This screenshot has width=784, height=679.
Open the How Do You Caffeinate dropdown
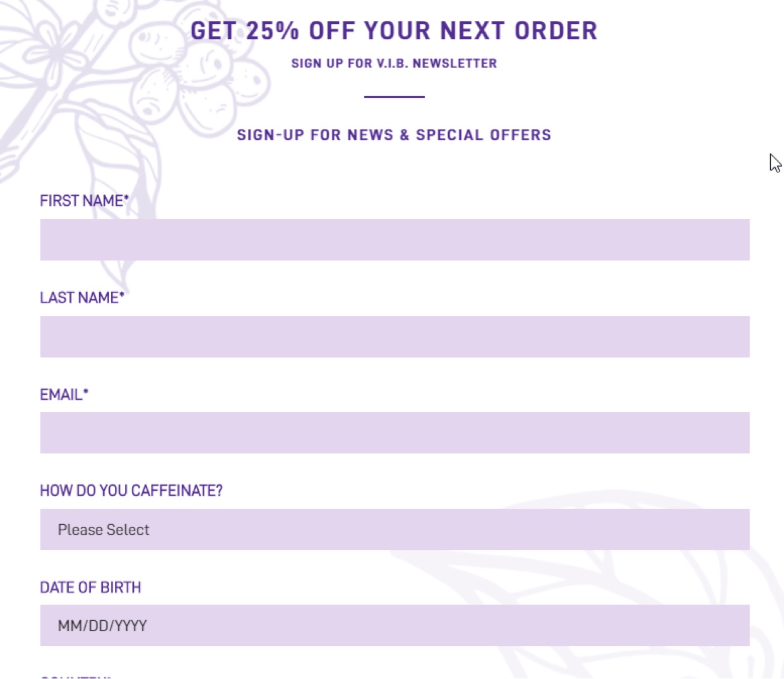[x=395, y=529]
